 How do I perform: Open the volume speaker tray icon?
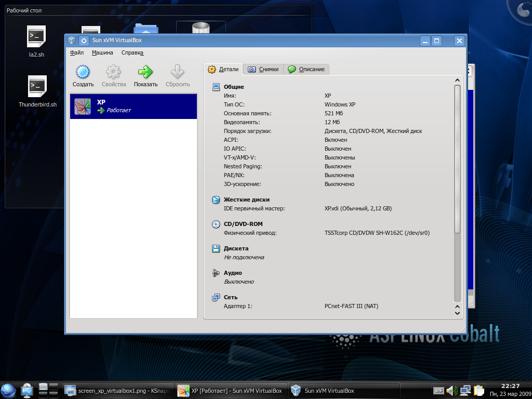tap(451, 391)
